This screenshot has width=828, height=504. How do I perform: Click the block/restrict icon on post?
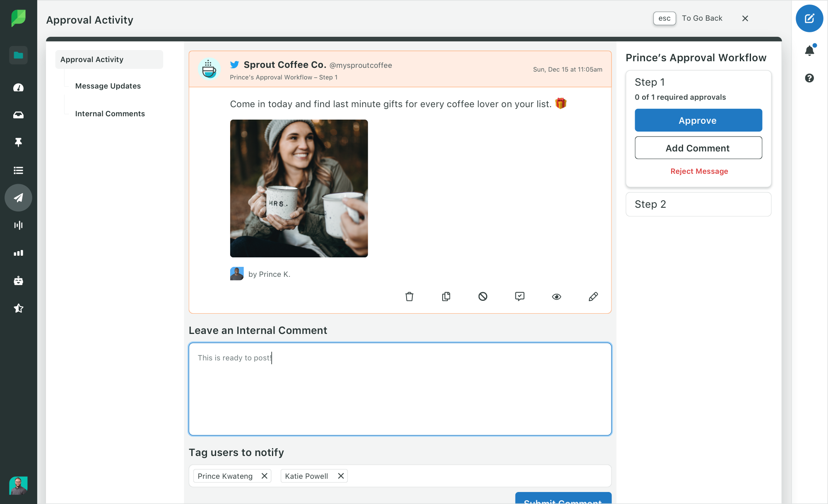tap(483, 297)
